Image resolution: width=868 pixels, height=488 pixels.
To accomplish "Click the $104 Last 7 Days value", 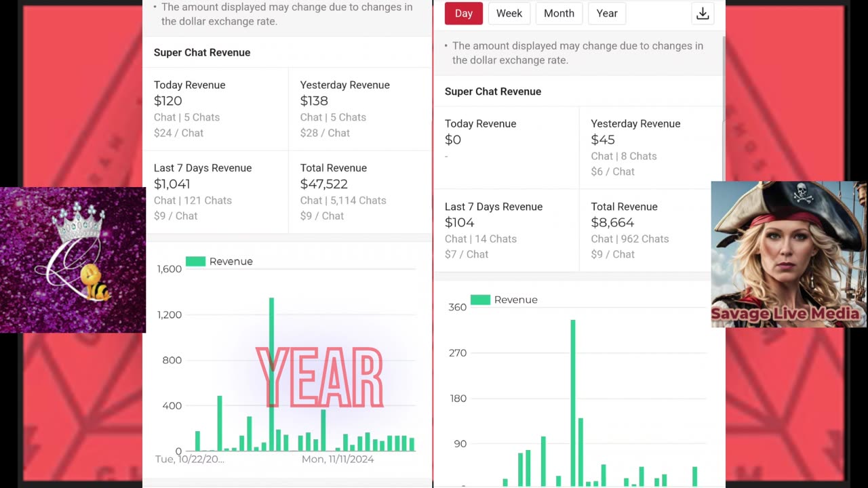I will tap(460, 222).
